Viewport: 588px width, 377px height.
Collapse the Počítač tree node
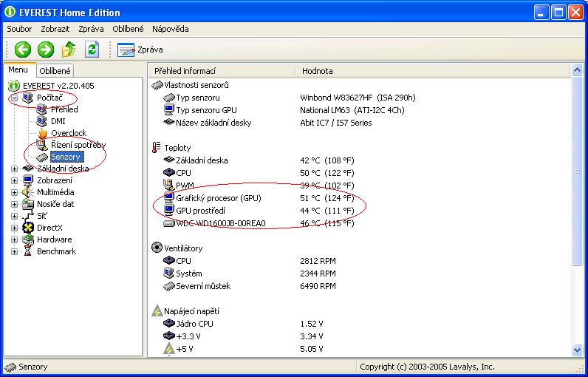coord(14,98)
